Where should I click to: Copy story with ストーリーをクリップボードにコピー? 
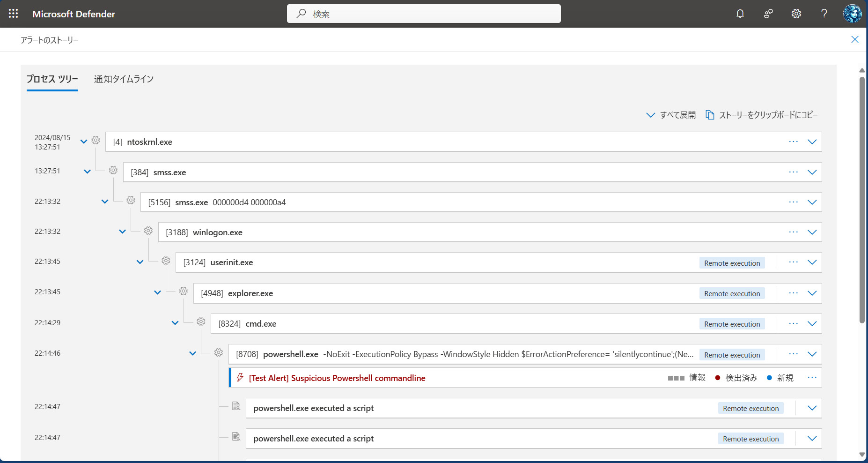coord(762,115)
